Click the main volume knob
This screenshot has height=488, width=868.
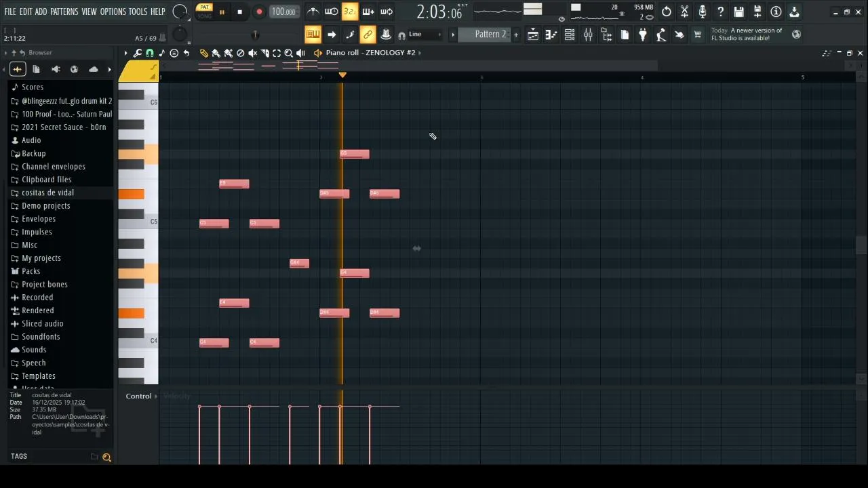click(180, 12)
